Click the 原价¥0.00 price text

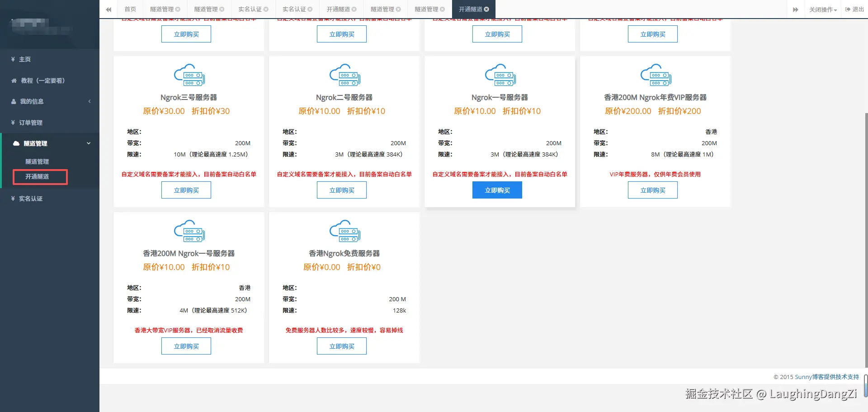click(x=322, y=267)
